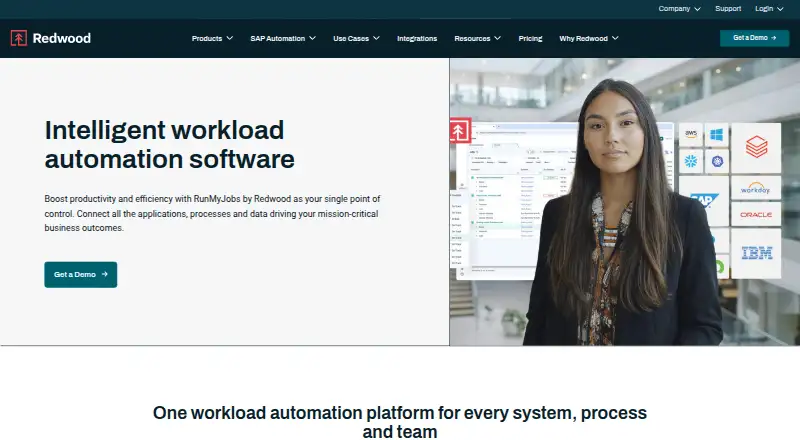Viewport: 800px width, 440px height.
Task: Click the red Redwood badge on video
Action: (x=459, y=131)
